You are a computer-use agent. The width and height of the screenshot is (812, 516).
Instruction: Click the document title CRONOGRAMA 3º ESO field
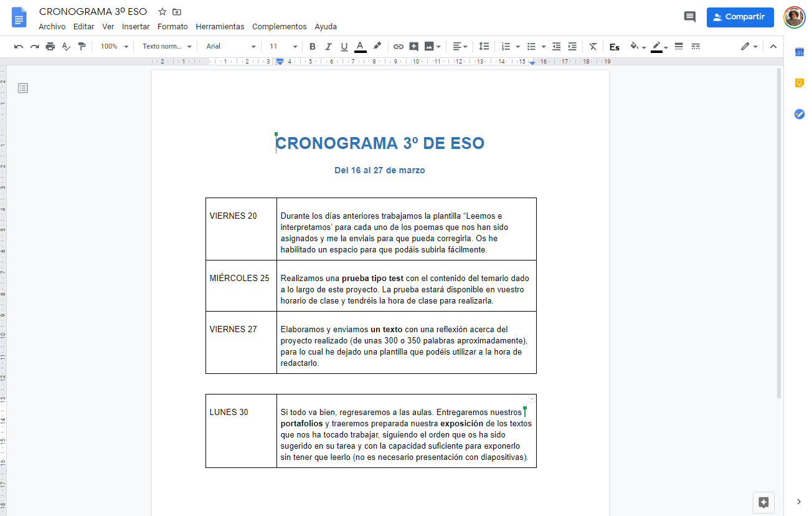[x=93, y=12]
